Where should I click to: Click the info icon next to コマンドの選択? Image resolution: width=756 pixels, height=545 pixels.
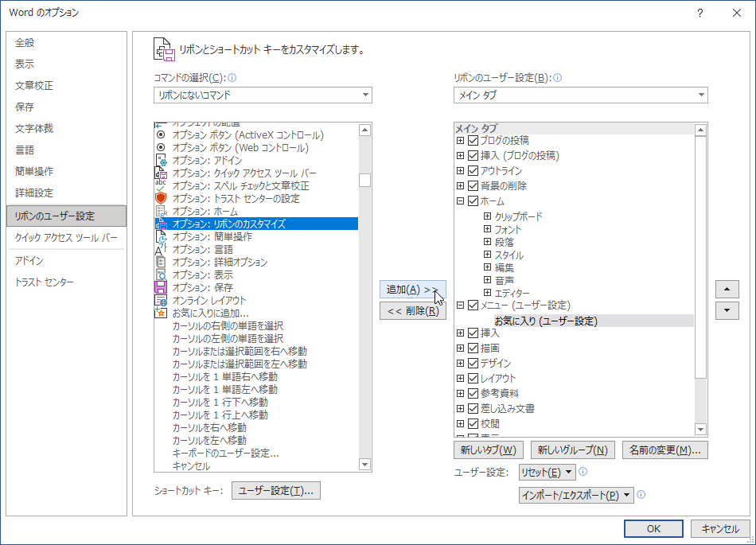pyautogui.click(x=232, y=78)
